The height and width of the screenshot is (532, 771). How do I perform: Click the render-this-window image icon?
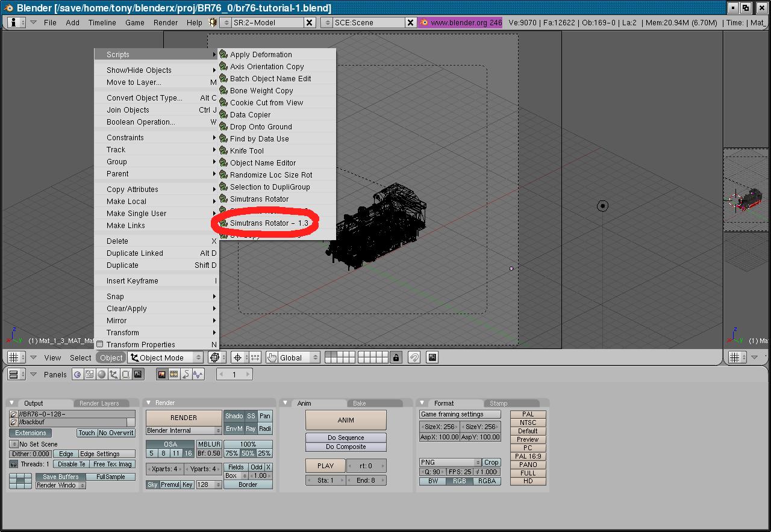[432, 357]
